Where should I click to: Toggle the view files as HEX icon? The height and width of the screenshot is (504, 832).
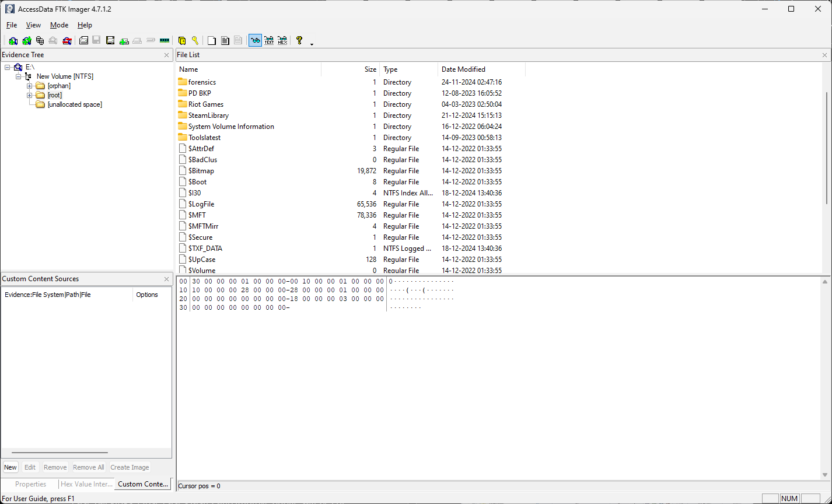282,41
